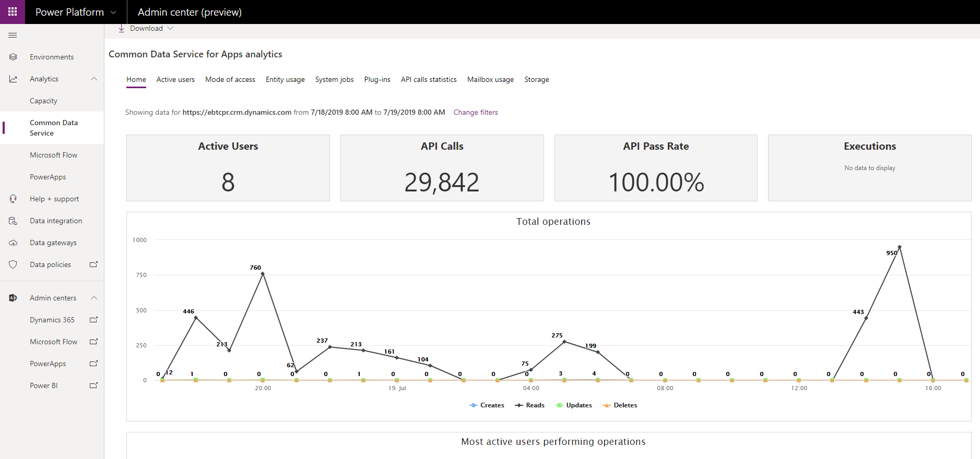Screen dimensions: 980x459
Task: Toggle the Deletes series in chart legend
Action: coord(620,405)
